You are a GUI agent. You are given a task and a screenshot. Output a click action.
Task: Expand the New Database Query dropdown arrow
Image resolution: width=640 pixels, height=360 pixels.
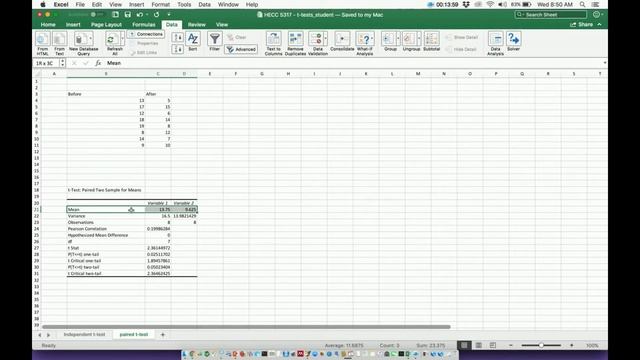91,39
